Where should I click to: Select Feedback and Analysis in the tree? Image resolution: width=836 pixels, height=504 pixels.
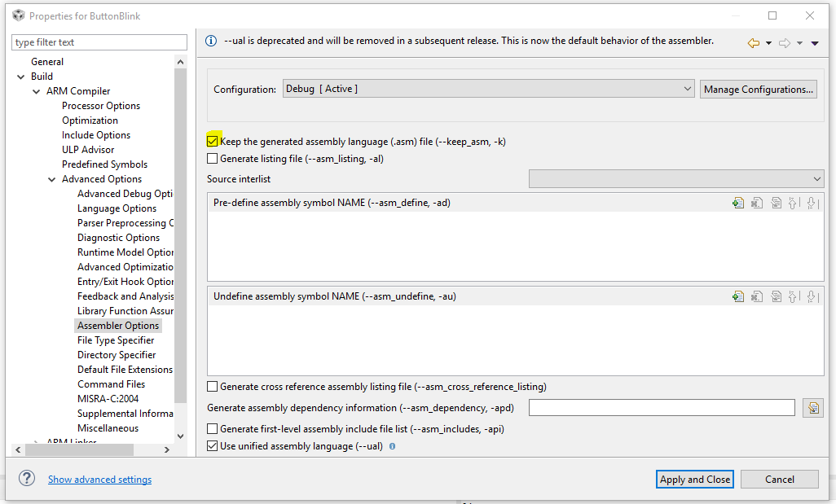[x=125, y=296]
